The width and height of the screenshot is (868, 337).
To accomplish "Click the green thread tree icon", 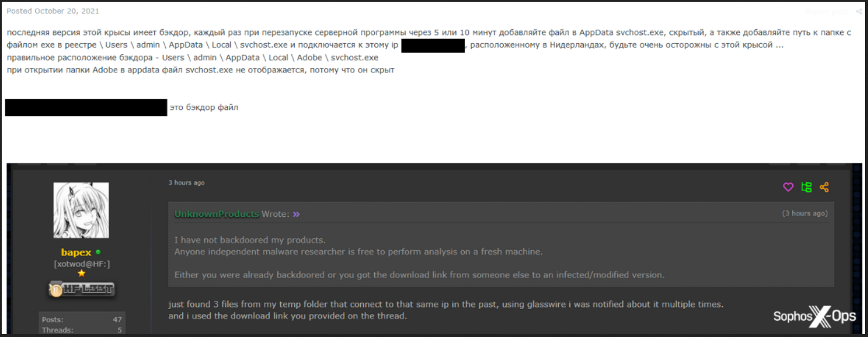I will pyautogui.click(x=806, y=187).
